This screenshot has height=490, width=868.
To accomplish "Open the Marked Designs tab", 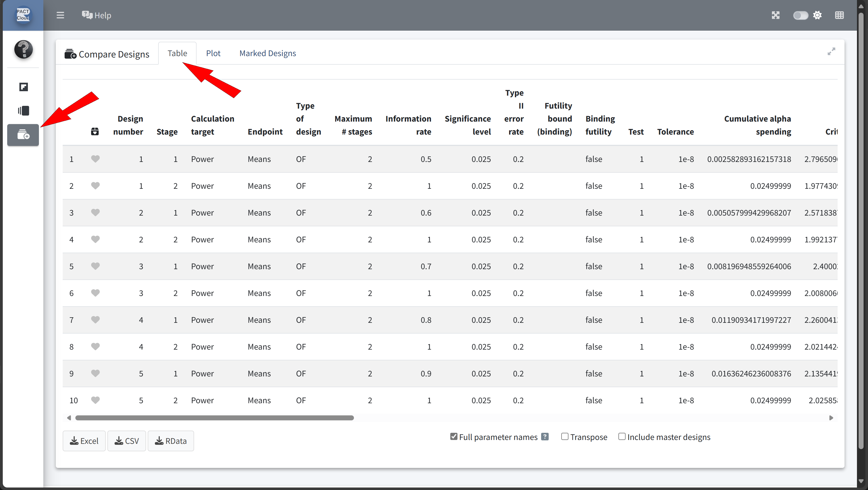I will [268, 53].
